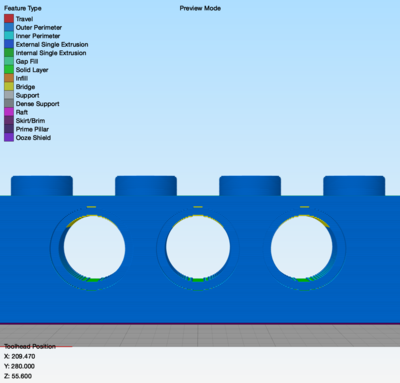This screenshot has width=400, height=383.
Task: Click the magenta Raft color swatch
Action: click(x=9, y=112)
